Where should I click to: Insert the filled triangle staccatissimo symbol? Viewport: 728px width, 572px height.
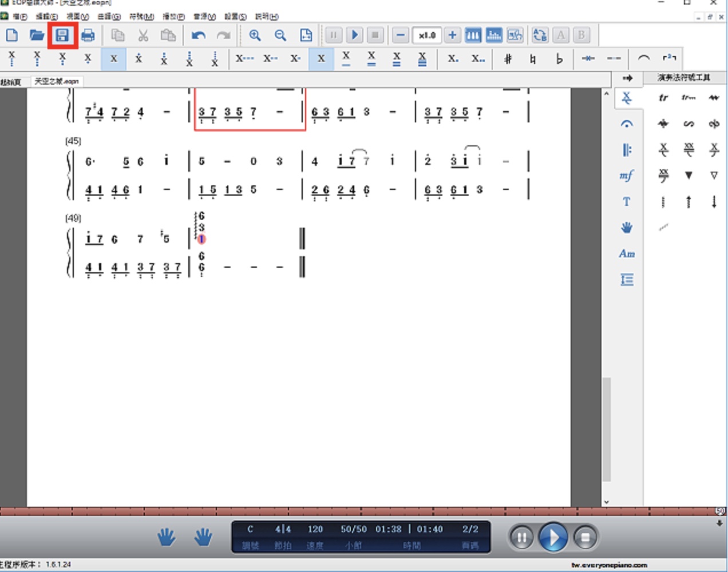click(x=689, y=176)
